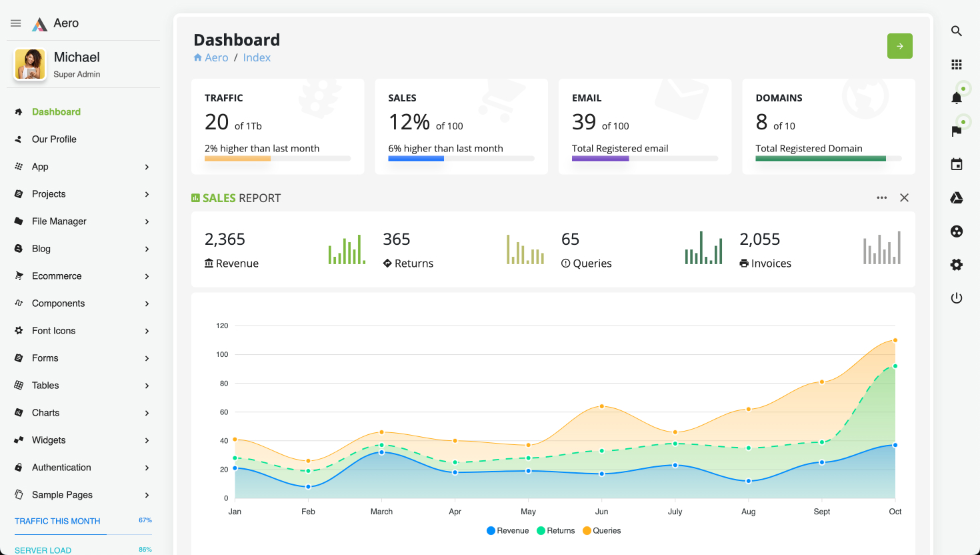Toggle the hamburger menu sidebar
Image resolution: width=980 pixels, height=555 pixels.
16,23
